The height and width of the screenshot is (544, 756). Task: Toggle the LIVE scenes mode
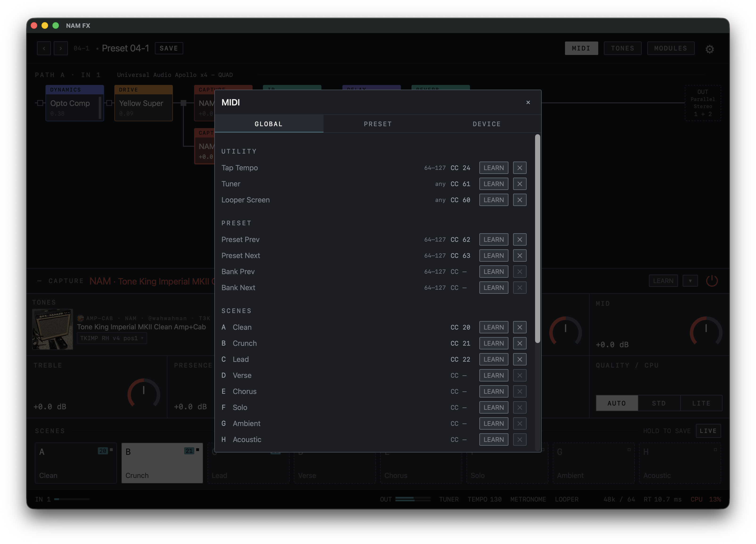coord(708,431)
